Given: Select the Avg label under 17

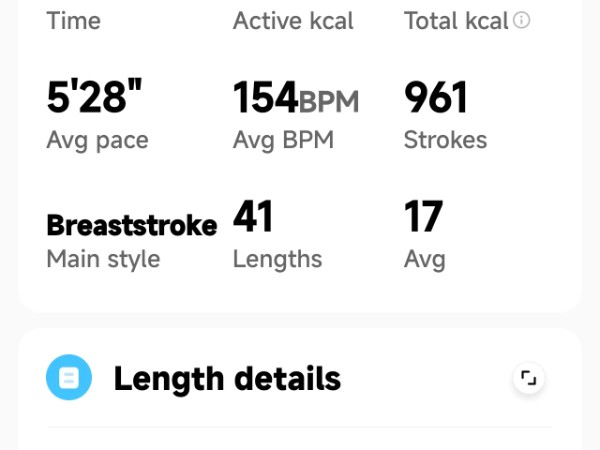Looking at the screenshot, I should pos(424,259).
